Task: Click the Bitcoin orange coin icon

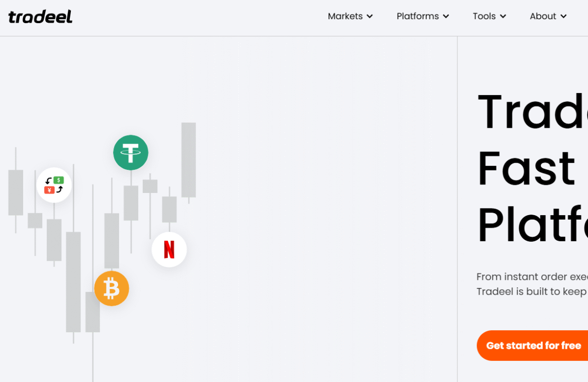Action: click(x=112, y=289)
